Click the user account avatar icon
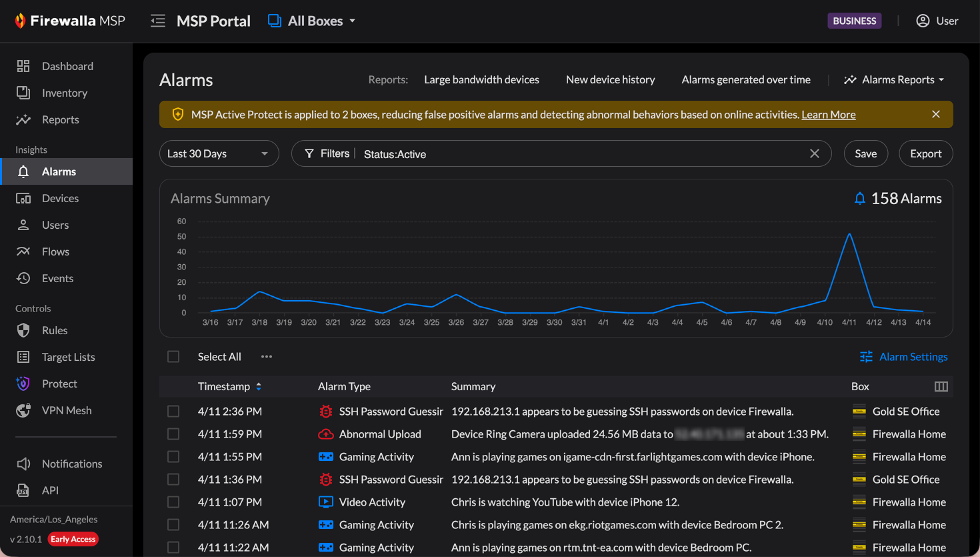The image size is (980, 557). [923, 21]
